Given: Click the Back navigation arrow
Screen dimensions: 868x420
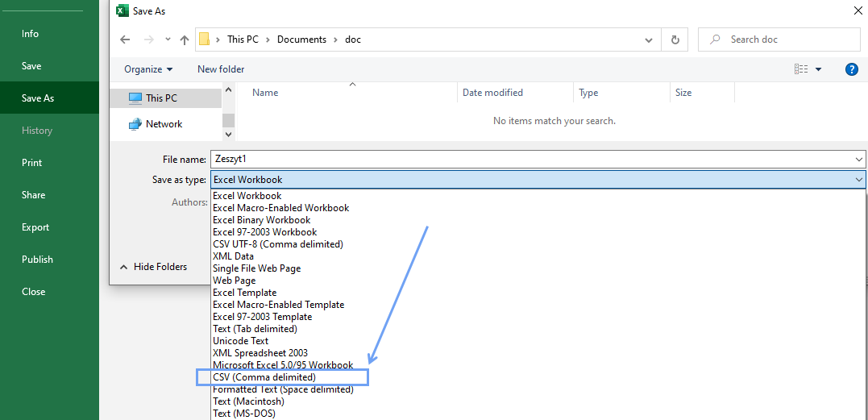Looking at the screenshot, I should point(125,40).
